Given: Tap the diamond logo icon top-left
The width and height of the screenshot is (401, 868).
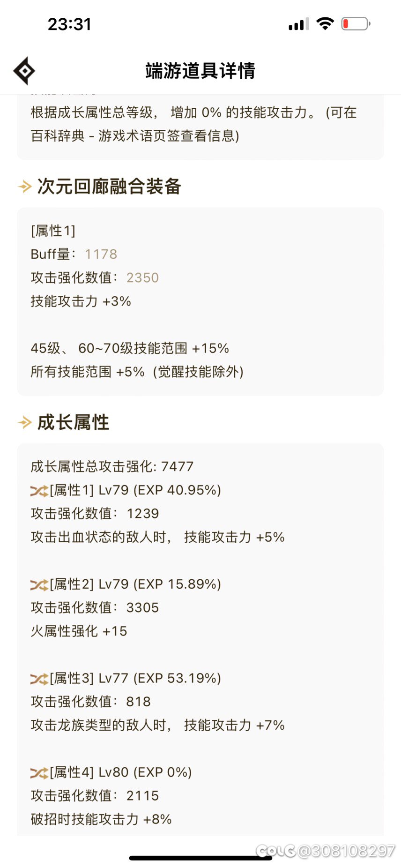Looking at the screenshot, I should (x=24, y=70).
